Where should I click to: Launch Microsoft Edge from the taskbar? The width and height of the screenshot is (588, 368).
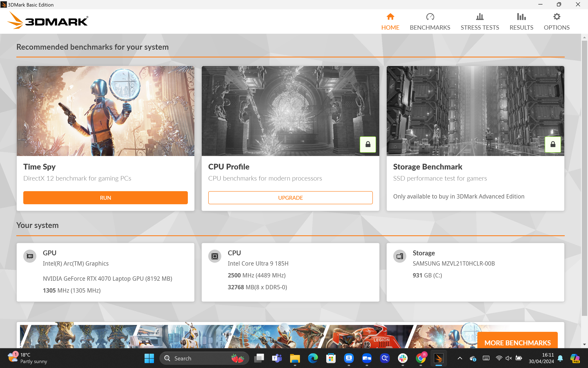point(313,358)
